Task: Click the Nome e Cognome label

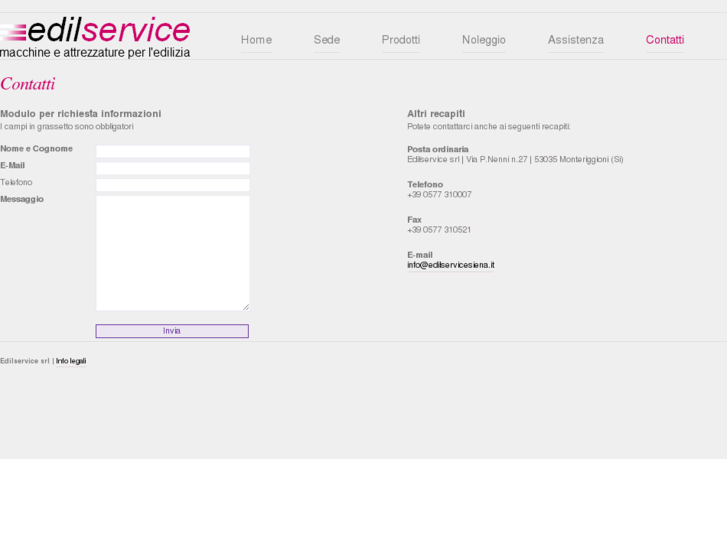Action: [37, 149]
